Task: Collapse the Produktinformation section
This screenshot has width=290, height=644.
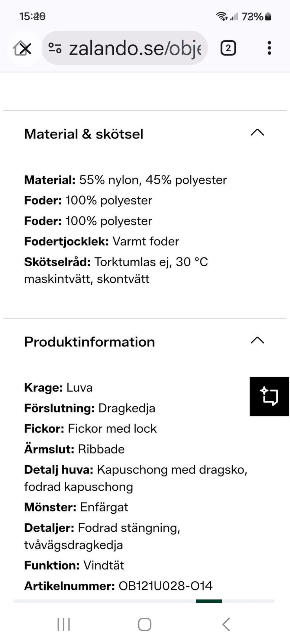Action: (258, 341)
